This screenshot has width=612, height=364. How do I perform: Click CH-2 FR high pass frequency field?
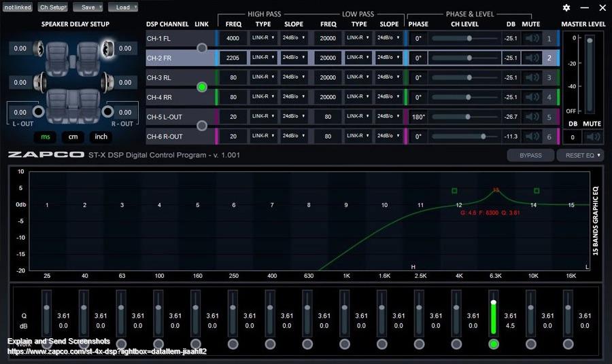click(233, 58)
